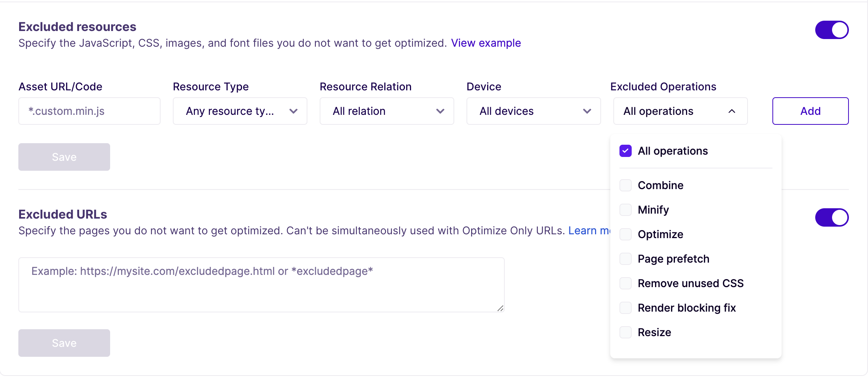
Task: Collapse the Excluded Operations dropdown
Action: click(680, 111)
